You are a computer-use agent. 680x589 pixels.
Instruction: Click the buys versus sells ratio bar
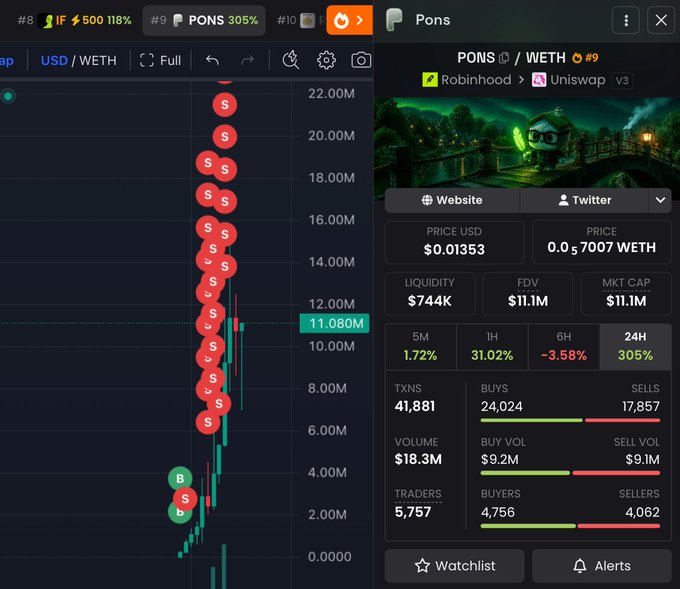pos(570,420)
